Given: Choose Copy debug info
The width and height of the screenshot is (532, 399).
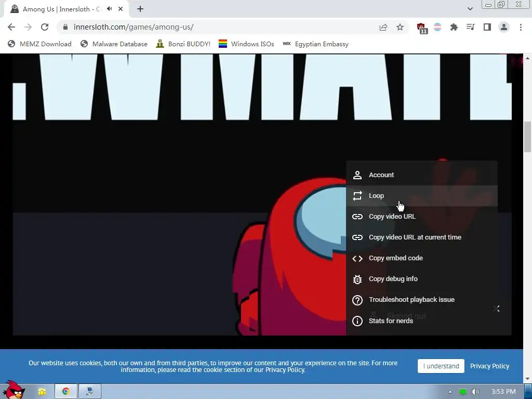Looking at the screenshot, I should coord(422,279).
